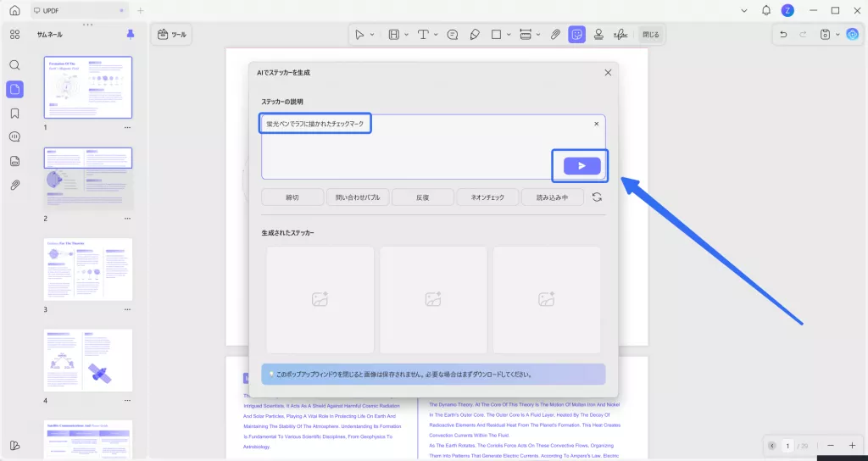
Task: Open more options for thumbnail page 3
Action: [127, 310]
